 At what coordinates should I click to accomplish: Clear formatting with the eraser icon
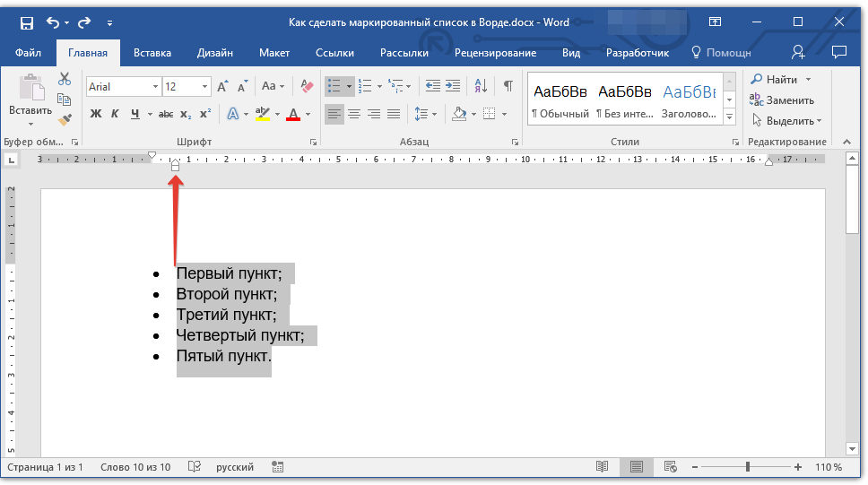(307, 86)
